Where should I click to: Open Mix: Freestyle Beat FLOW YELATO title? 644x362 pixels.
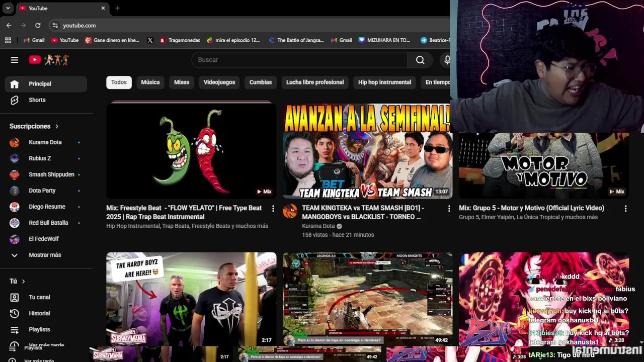point(184,212)
